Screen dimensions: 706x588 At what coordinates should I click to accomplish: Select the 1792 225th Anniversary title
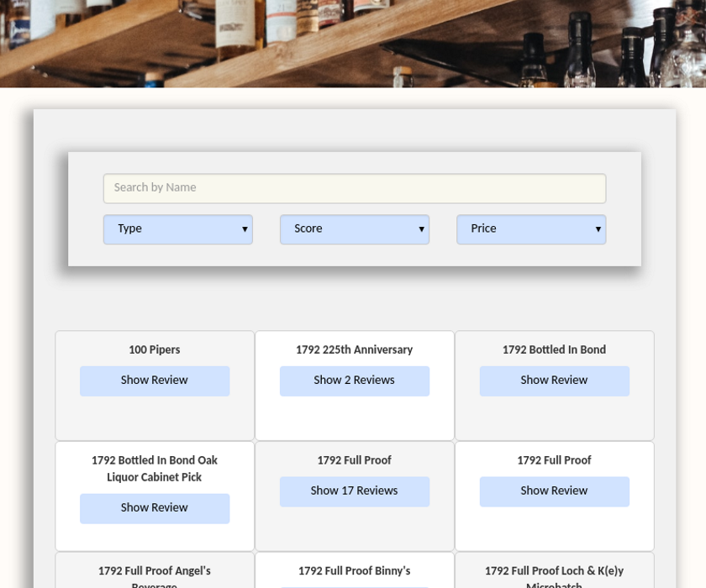click(x=354, y=350)
